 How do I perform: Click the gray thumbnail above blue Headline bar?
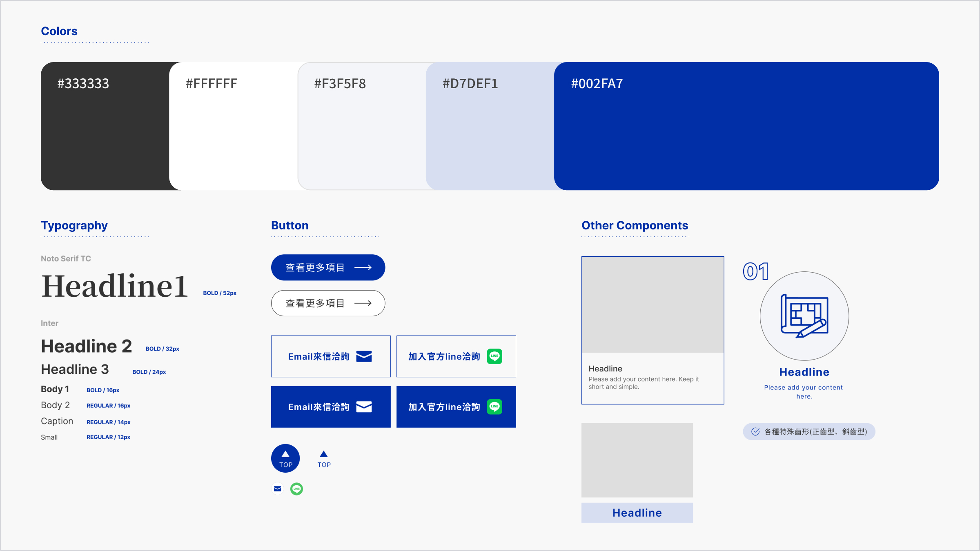click(x=637, y=460)
